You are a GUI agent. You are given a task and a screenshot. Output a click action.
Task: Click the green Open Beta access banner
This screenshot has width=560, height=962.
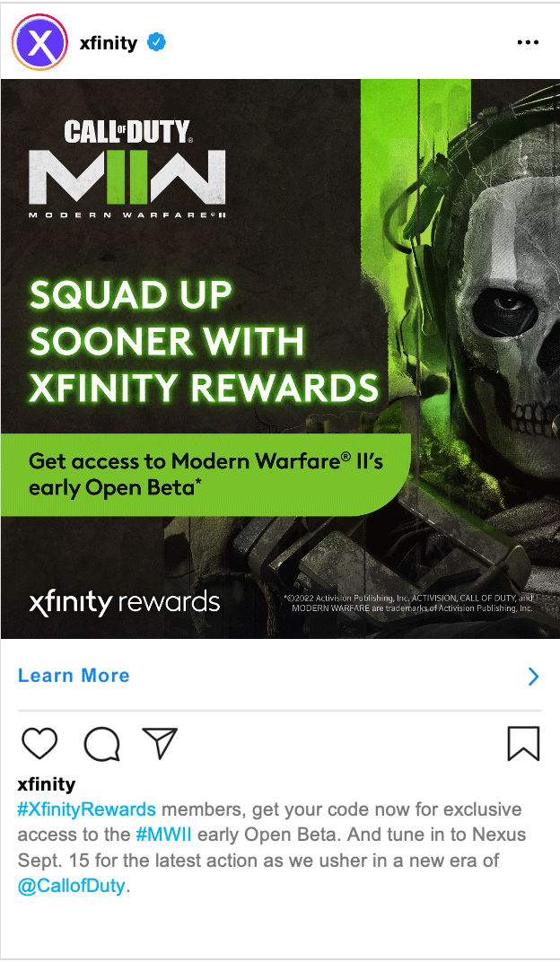(x=206, y=474)
